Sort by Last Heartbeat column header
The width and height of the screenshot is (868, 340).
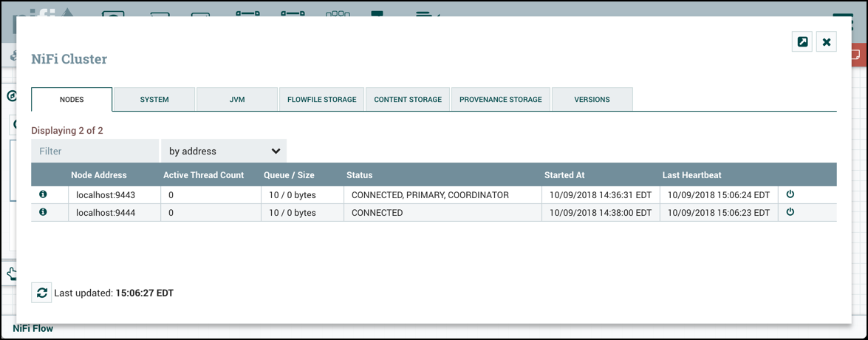pos(691,175)
